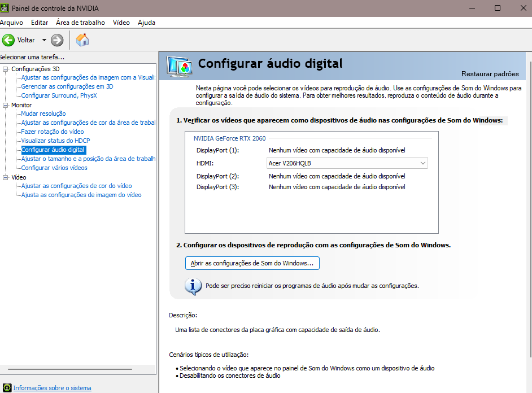The height and width of the screenshot is (393, 532).
Task: Click the Configurar áudio digital page title
Action: click(x=271, y=63)
